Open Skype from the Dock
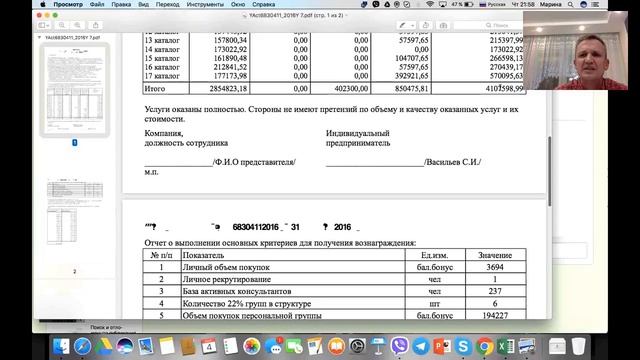 (x=463, y=347)
